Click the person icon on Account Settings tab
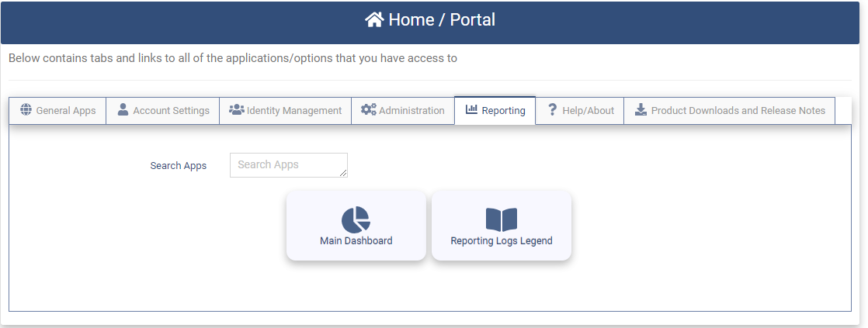This screenshot has height=328, width=868. [123, 110]
